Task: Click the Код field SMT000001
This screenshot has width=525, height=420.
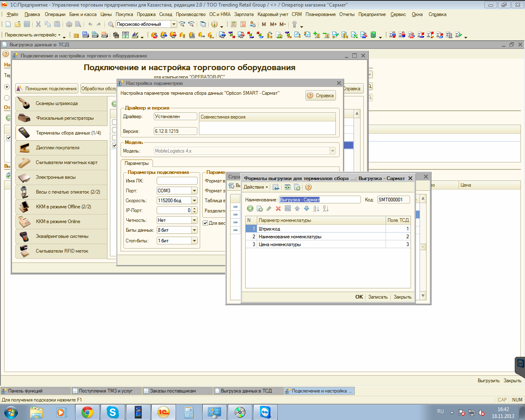Action: pos(394,200)
